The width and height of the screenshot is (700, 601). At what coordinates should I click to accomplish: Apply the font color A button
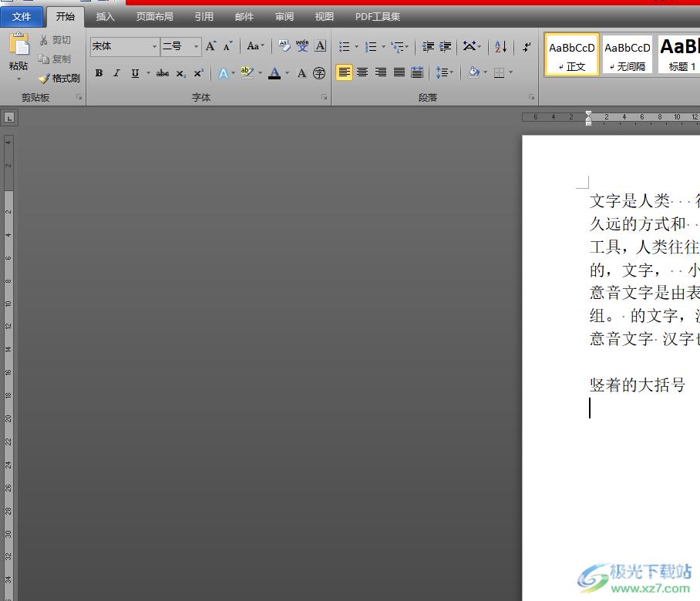(x=274, y=72)
